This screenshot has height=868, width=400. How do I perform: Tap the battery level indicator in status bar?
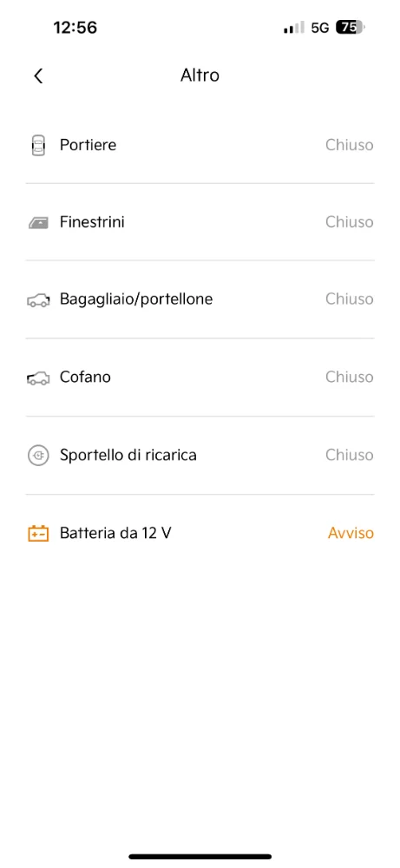[351, 27]
